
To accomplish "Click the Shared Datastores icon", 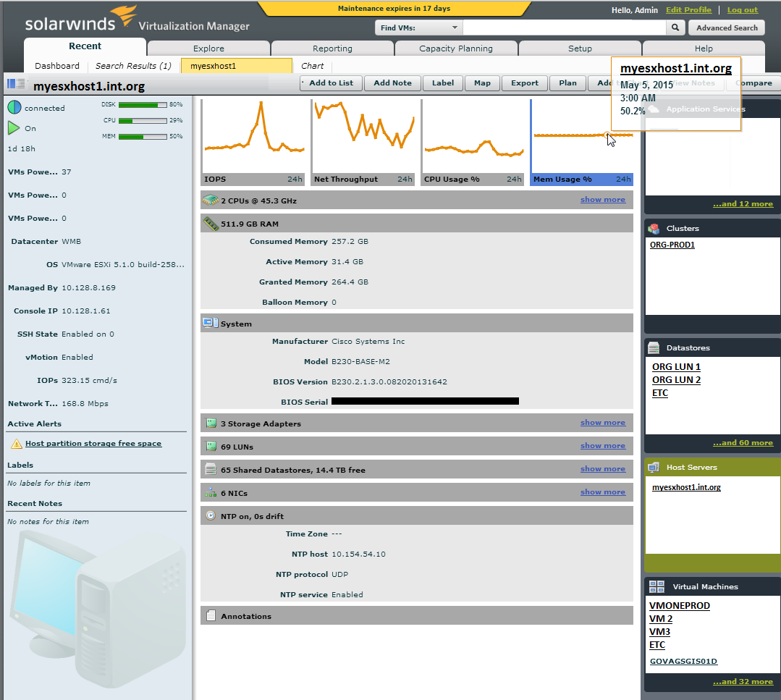I will coord(211,469).
